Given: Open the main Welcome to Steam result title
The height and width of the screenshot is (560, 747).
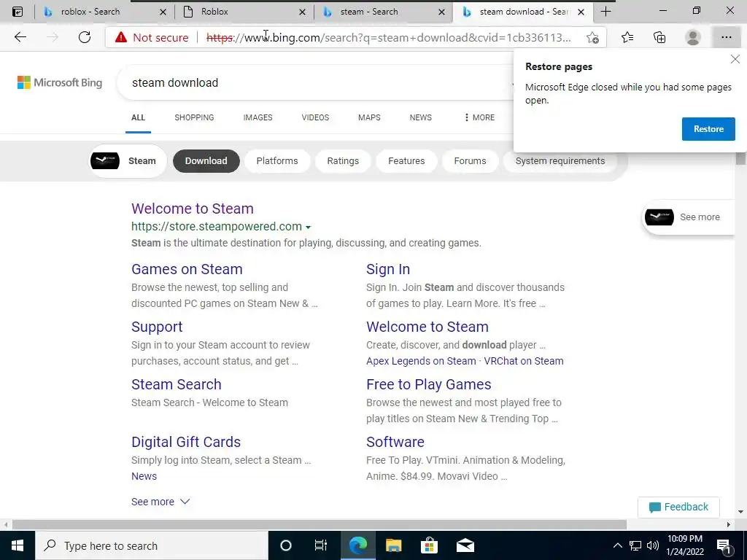Looking at the screenshot, I should pos(193,209).
